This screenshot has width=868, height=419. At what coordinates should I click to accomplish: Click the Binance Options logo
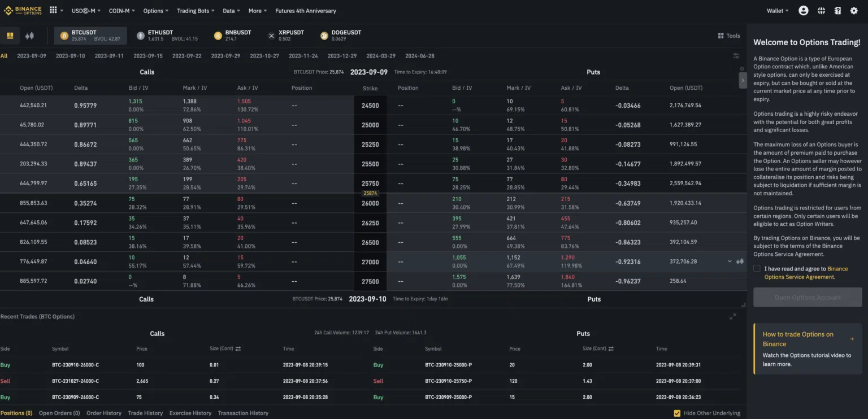pyautogui.click(x=23, y=10)
